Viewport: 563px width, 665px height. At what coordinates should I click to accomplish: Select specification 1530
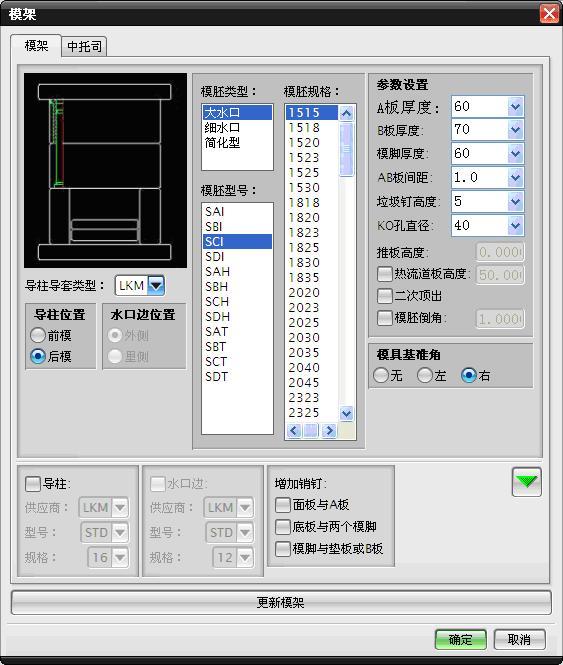point(312,187)
